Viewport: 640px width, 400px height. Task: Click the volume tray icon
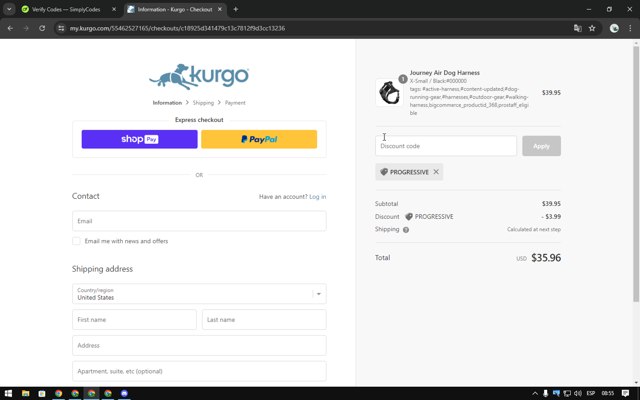(578, 393)
